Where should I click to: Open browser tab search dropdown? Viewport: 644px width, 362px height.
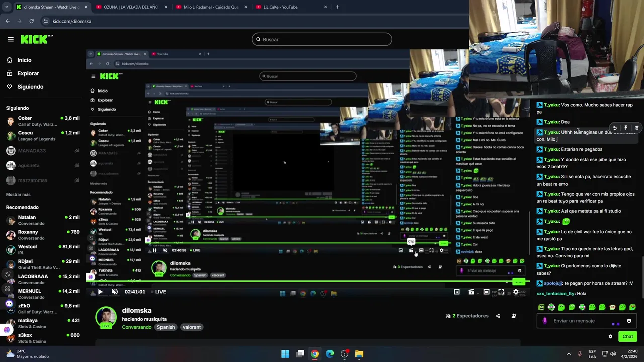pyautogui.click(x=6, y=7)
